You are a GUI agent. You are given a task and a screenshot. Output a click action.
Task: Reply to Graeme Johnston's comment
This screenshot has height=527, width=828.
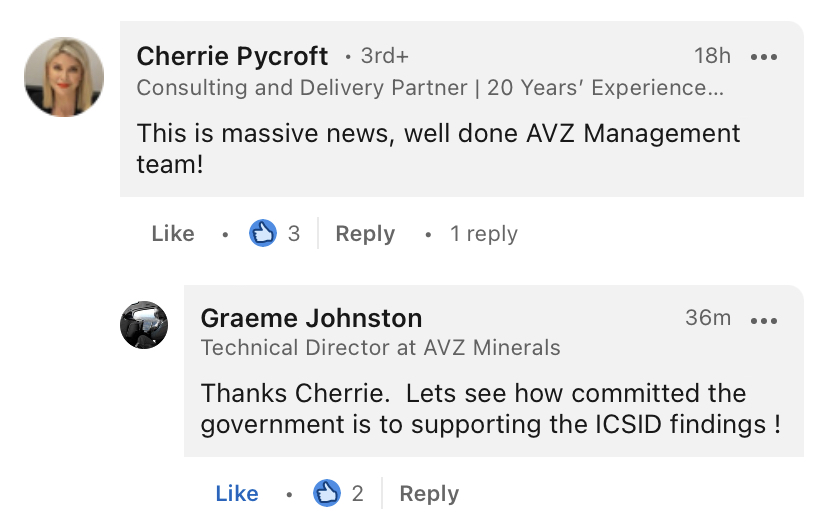point(429,494)
